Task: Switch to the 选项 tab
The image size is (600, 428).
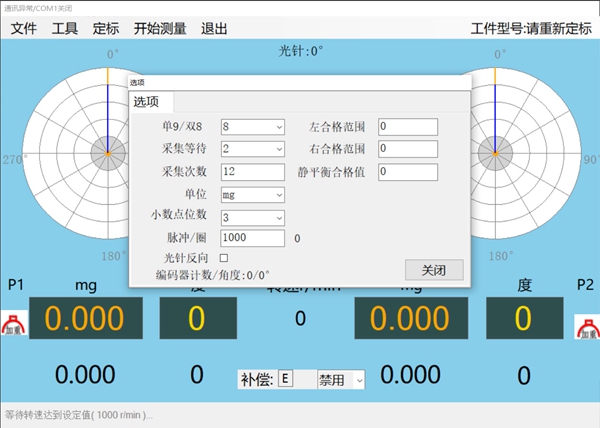Action: tap(152, 102)
